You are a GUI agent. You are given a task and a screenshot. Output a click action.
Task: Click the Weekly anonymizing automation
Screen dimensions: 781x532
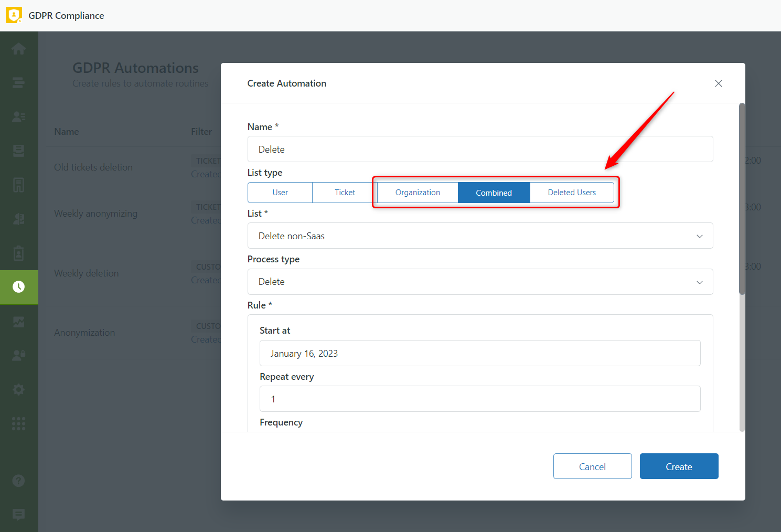tap(95, 214)
